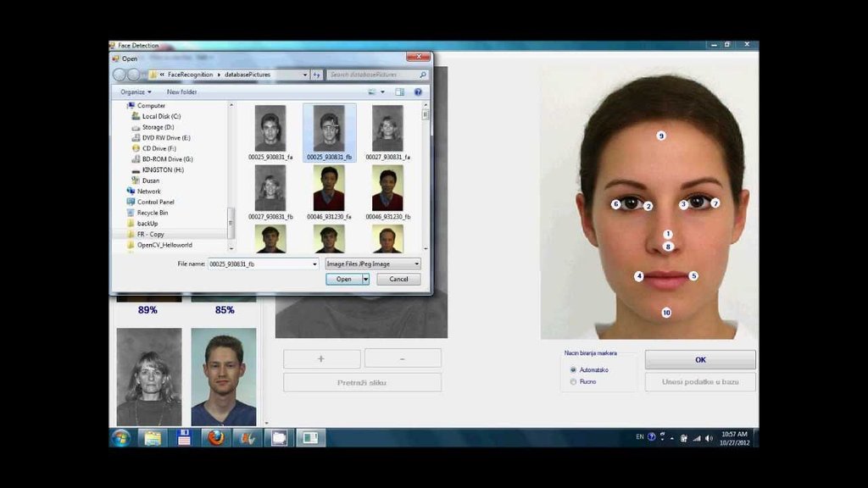Click the Windows Start orb
868x488 pixels.
(120, 438)
